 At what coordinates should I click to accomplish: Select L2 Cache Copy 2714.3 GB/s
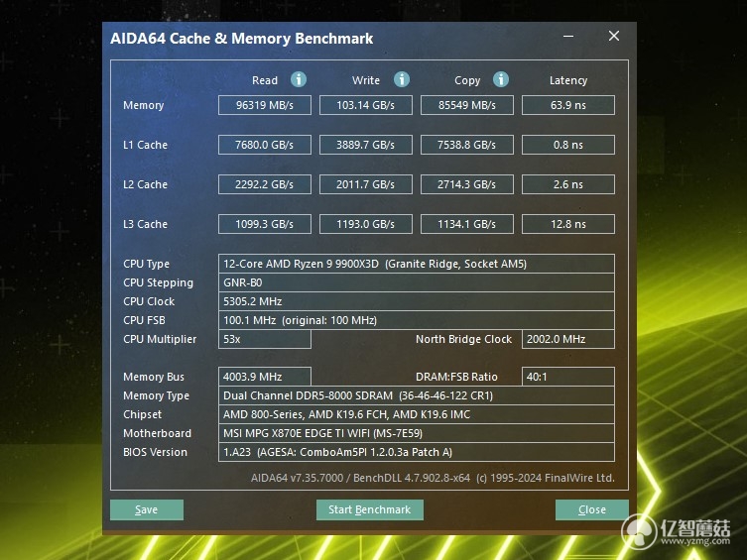[x=467, y=184]
